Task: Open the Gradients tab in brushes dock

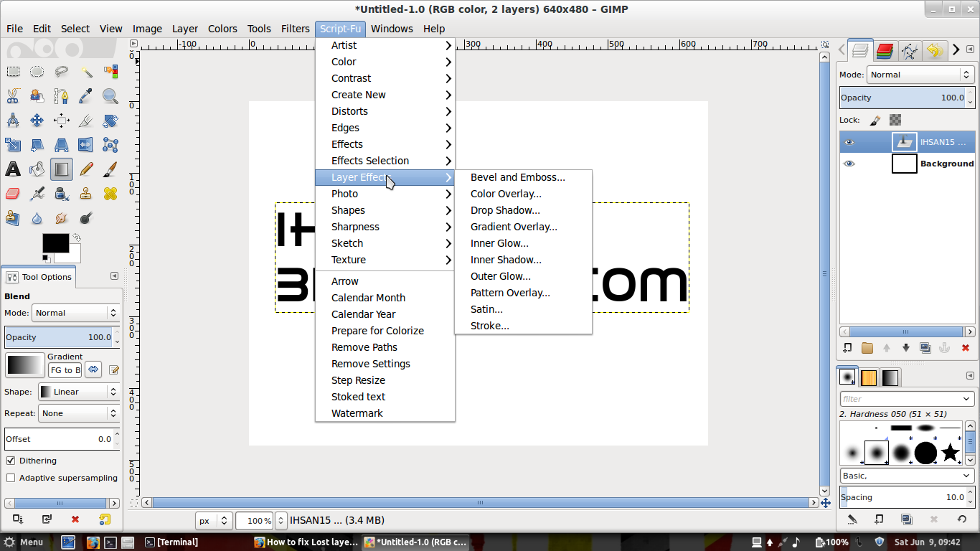Action: (890, 377)
